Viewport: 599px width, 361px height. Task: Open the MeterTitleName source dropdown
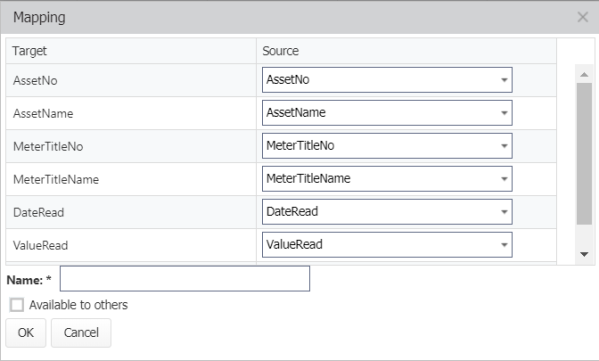[387, 179]
